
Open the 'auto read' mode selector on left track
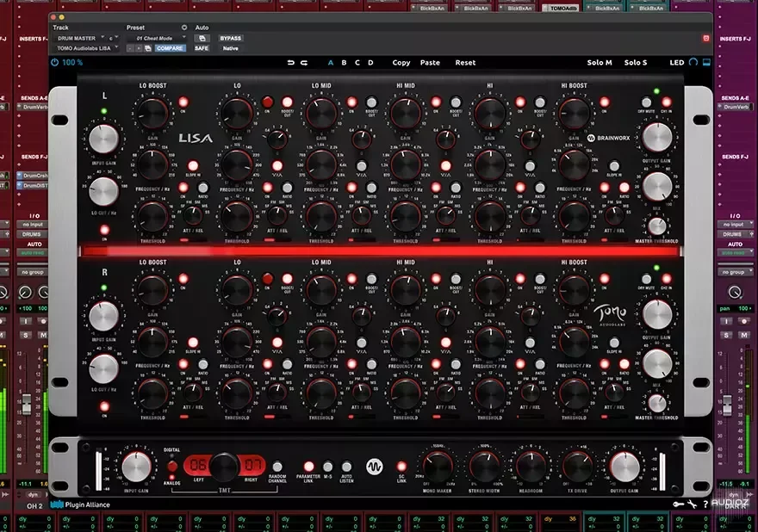click(x=33, y=252)
